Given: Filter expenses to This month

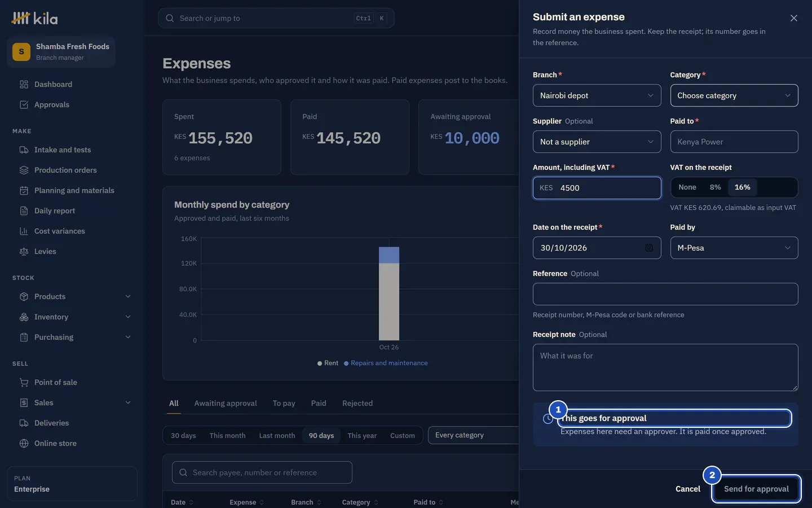Looking at the screenshot, I should 227,435.
